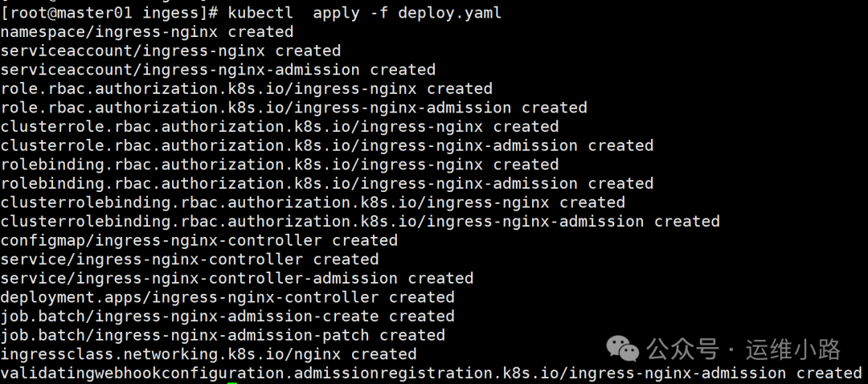This screenshot has height=384, width=868.
Task: Click the service/ingress-nginx-controller-admission output line
Action: 236,278
